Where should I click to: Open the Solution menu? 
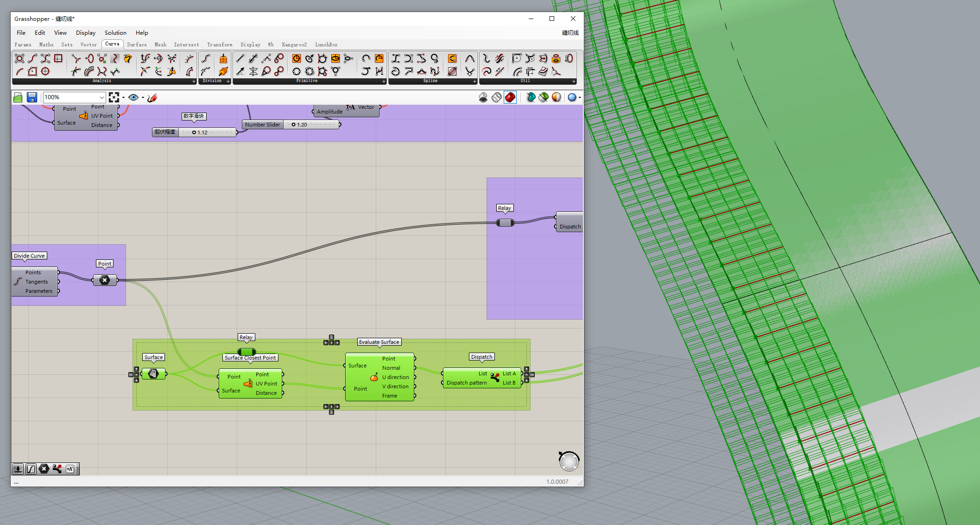[115, 32]
